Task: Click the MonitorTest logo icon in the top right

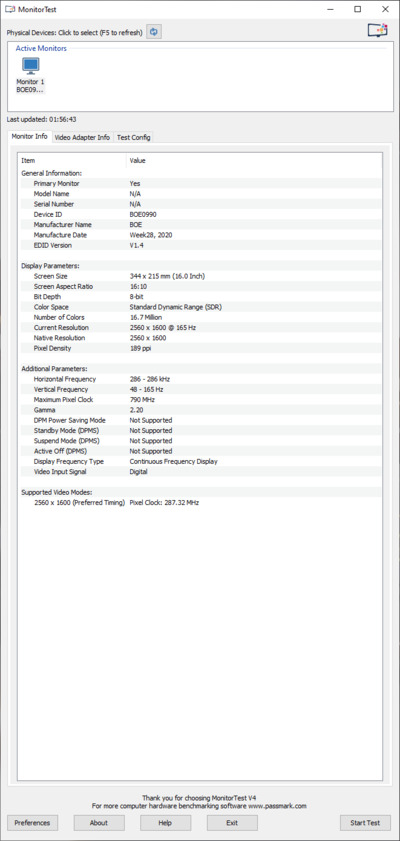Action: [x=377, y=31]
